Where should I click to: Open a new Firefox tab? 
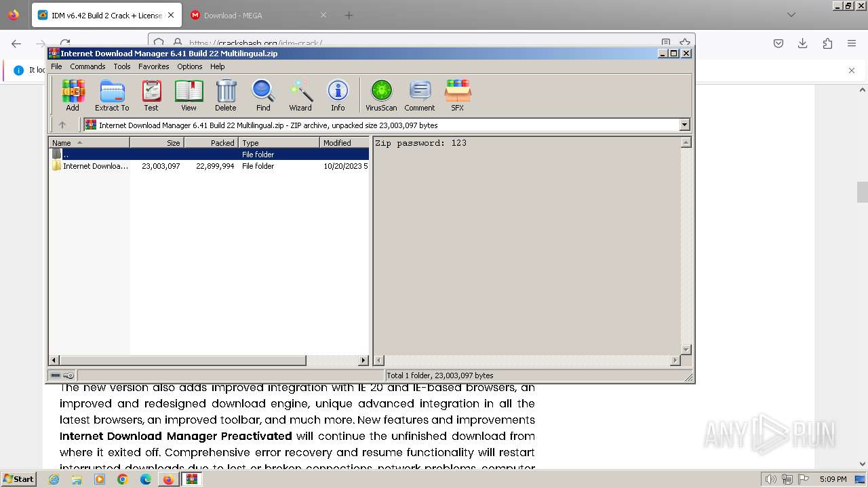[x=349, y=15]
